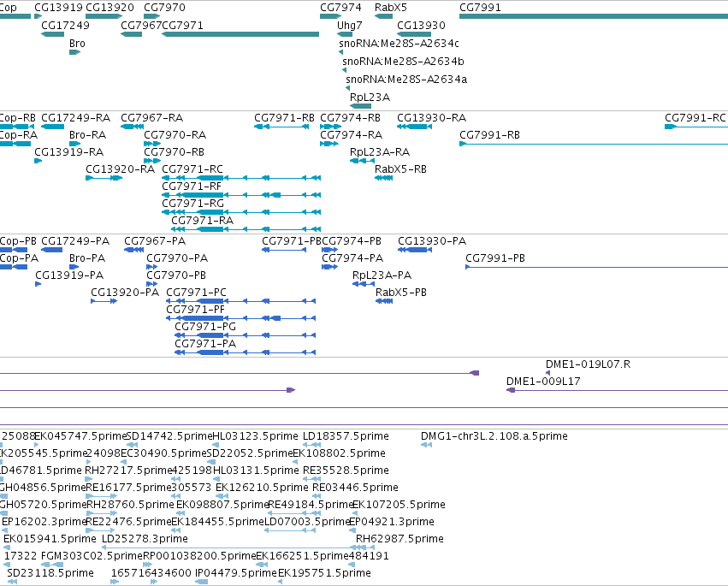Select transcript CG7971-RG label
The width and height of the screenshot is (728, 586).
click(x=192, y=204)
